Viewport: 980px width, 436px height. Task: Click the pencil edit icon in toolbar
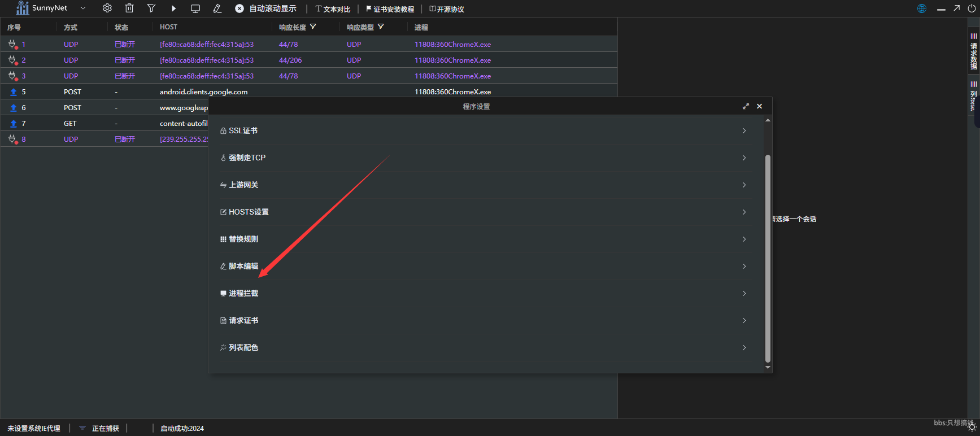[x=217, y=8]
